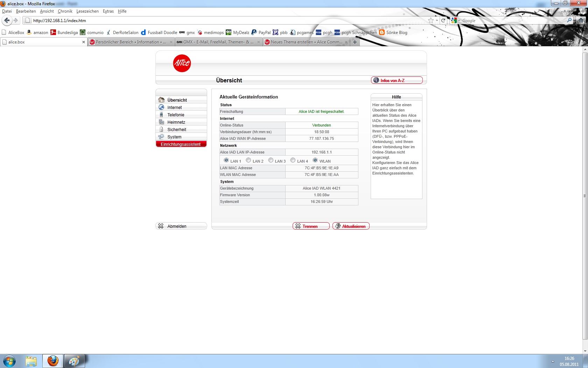Click the Firefox home button icon
Image resolution: width=588 pixels, height=368 pixels.
tap(581, 20)
